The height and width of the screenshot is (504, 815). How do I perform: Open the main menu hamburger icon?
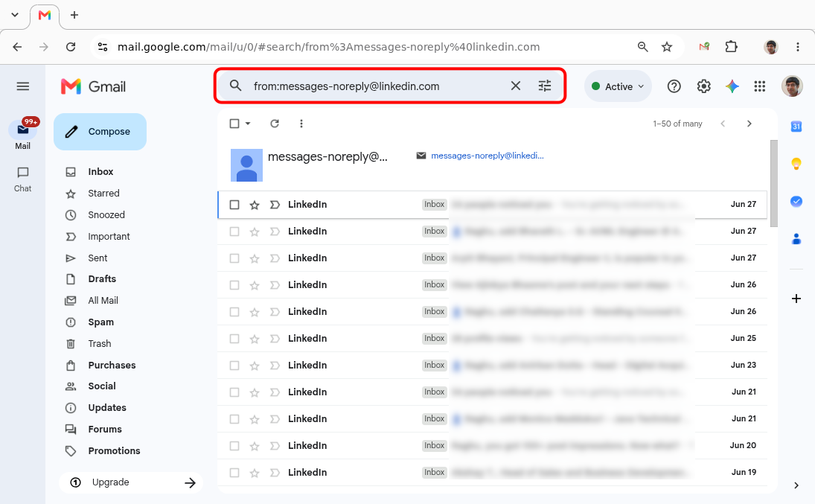point(23,86)
